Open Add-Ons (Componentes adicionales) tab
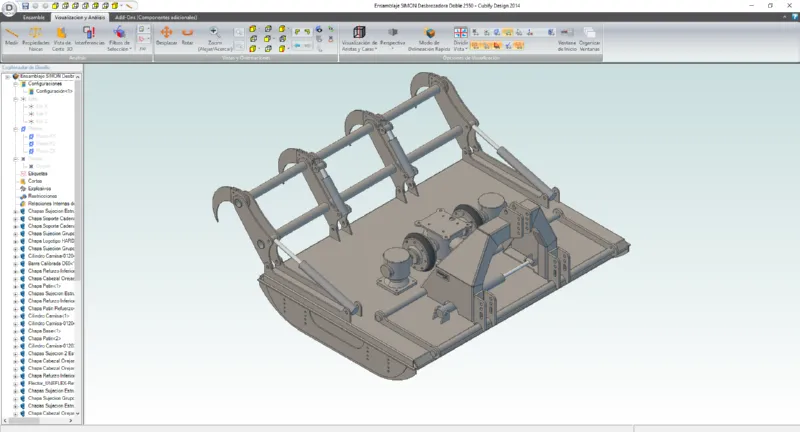 155,17
